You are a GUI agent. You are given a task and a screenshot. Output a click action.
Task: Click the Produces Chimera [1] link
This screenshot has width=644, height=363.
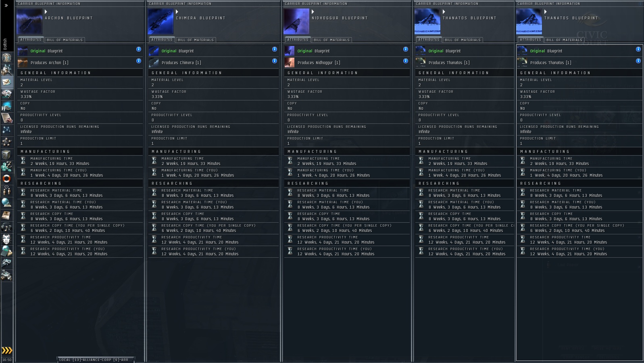point(181,63)
